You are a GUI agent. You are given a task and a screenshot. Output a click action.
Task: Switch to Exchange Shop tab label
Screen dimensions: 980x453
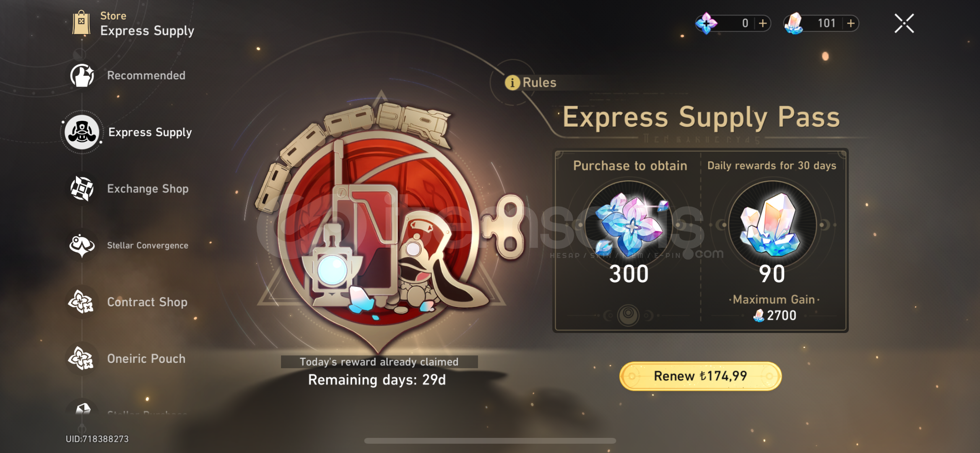[148, 189]
